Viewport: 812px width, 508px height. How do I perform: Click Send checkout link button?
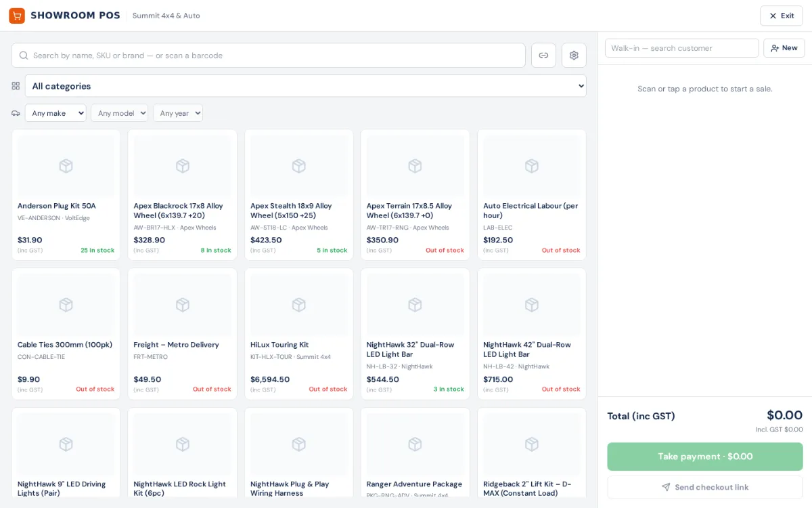705,487
